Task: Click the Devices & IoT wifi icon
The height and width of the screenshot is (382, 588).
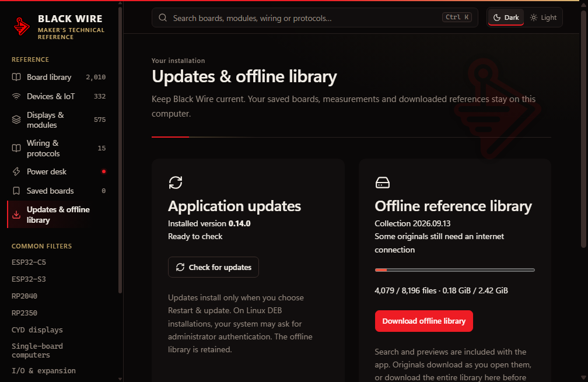Action: pos(16,96)
